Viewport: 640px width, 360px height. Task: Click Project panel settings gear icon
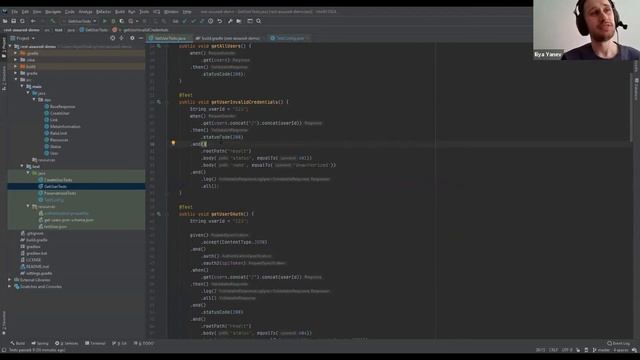[132, 38]
